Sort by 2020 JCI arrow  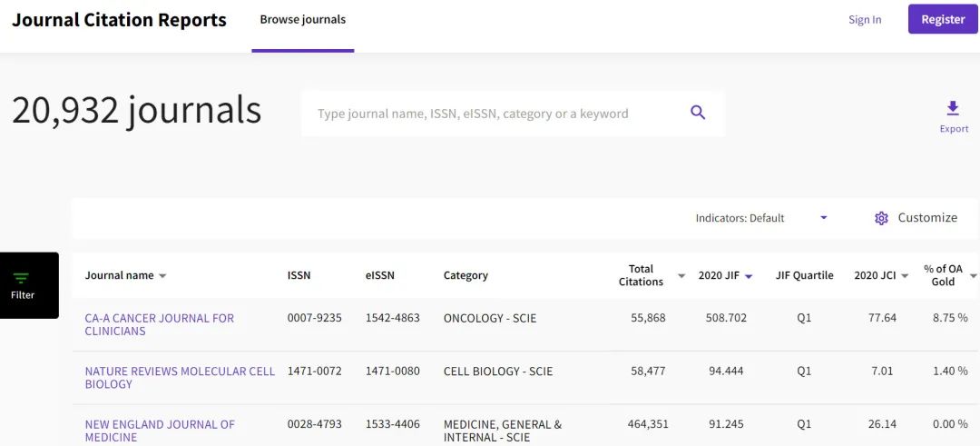905,276
